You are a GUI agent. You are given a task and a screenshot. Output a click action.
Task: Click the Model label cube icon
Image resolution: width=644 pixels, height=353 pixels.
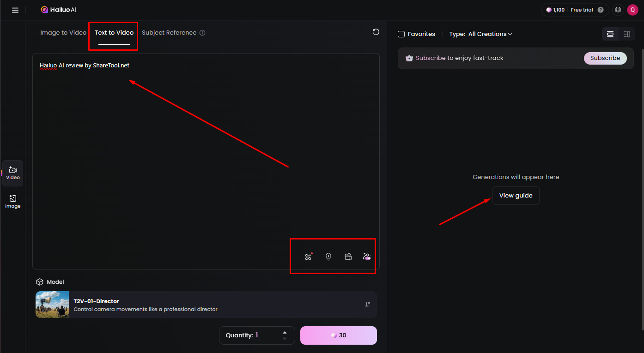tap(40, 282)
